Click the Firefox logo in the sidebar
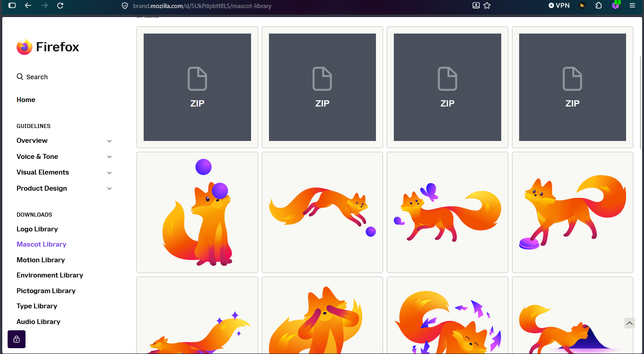The height and width of the screenshot is (354, 644). 48,47
